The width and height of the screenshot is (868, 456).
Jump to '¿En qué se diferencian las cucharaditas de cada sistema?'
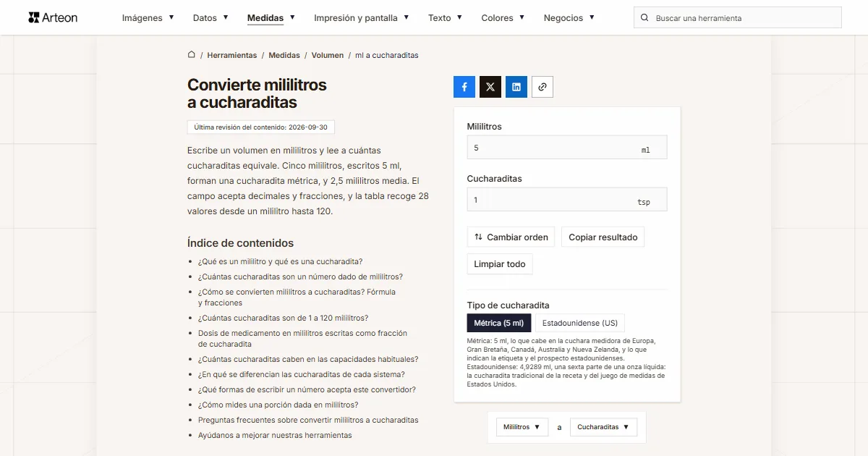[x=302, y=374]
